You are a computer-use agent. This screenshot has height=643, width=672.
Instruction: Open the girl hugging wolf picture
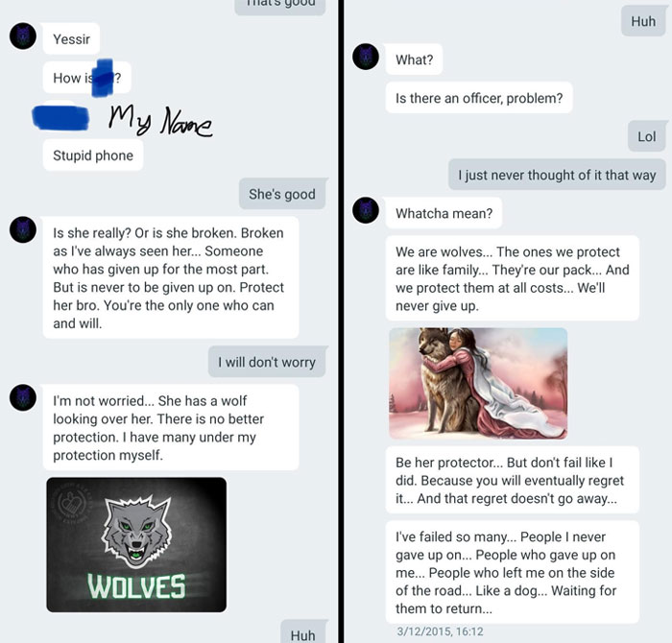[478, 384]
